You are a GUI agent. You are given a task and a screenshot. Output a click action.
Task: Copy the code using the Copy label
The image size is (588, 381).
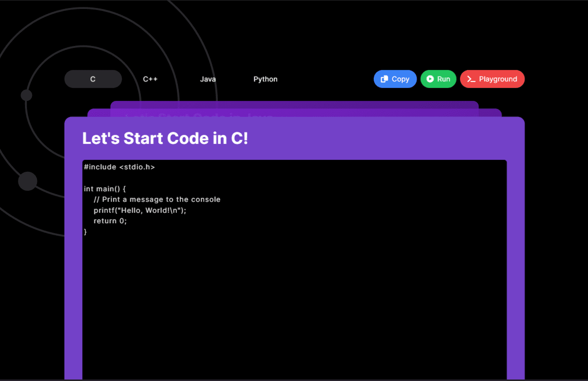tap(401, 79)
